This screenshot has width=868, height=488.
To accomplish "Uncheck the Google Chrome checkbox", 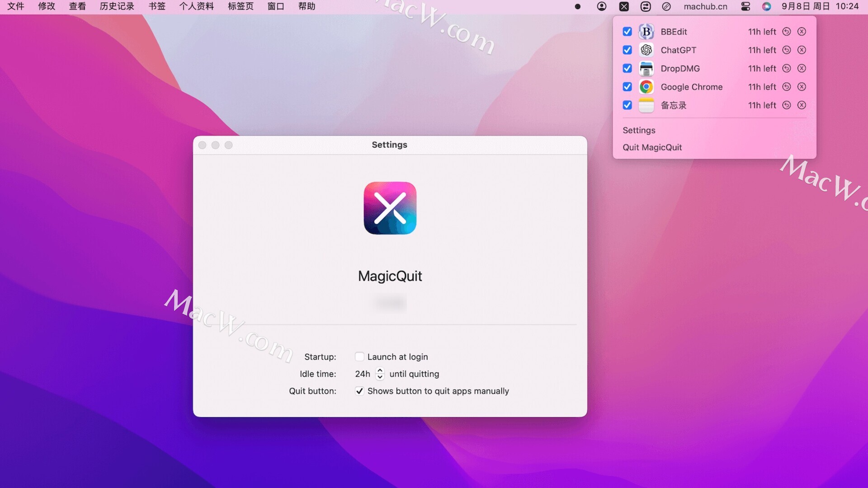I will point(627,87).
